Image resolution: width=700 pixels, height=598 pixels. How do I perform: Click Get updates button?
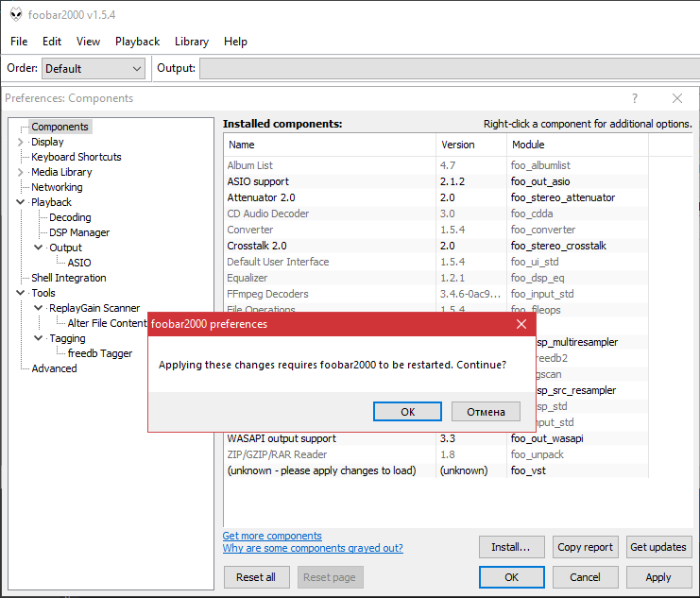tap(658, 547)
